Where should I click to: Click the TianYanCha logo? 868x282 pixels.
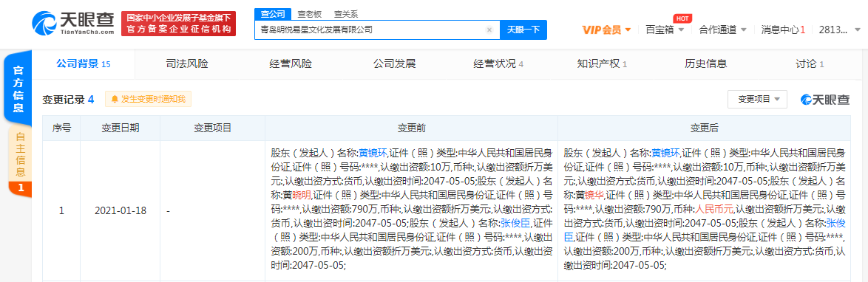click(74, 23)
